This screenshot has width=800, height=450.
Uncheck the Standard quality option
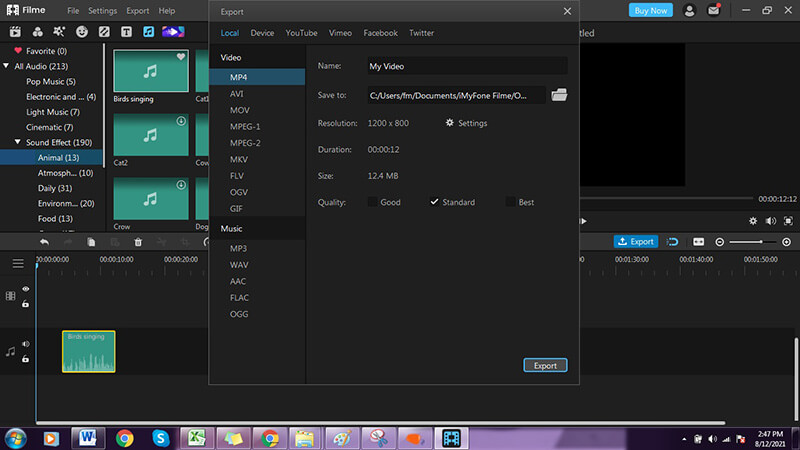tap(434, 202)
